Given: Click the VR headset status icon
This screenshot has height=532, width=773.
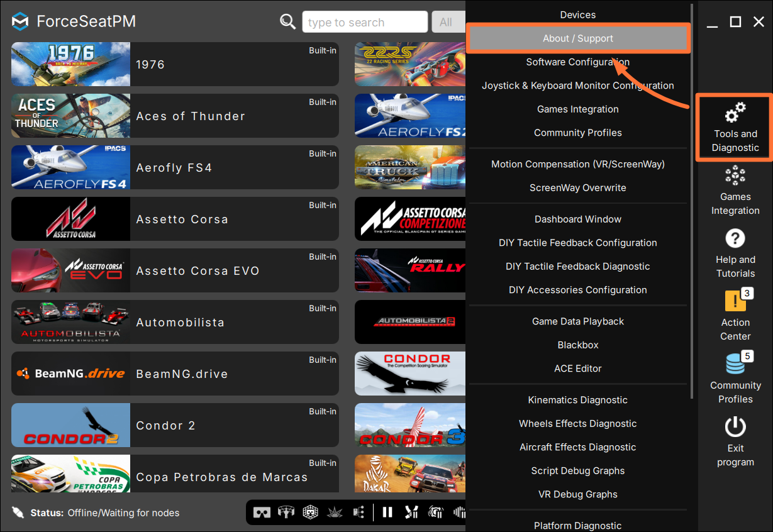Looking at the screenshot, I should coord(262,513).
